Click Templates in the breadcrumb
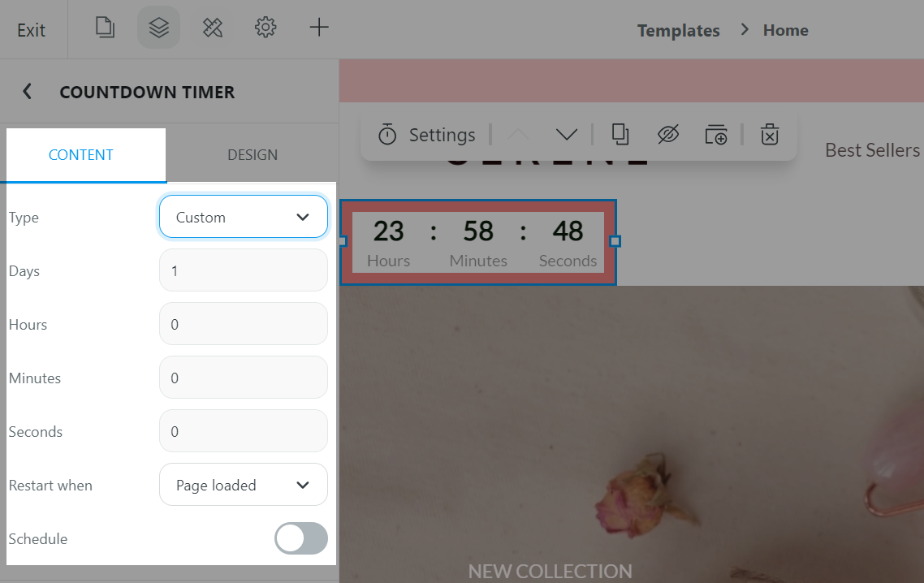The height and width of the screenshot is (583, 924). click(x=678, y=31)
